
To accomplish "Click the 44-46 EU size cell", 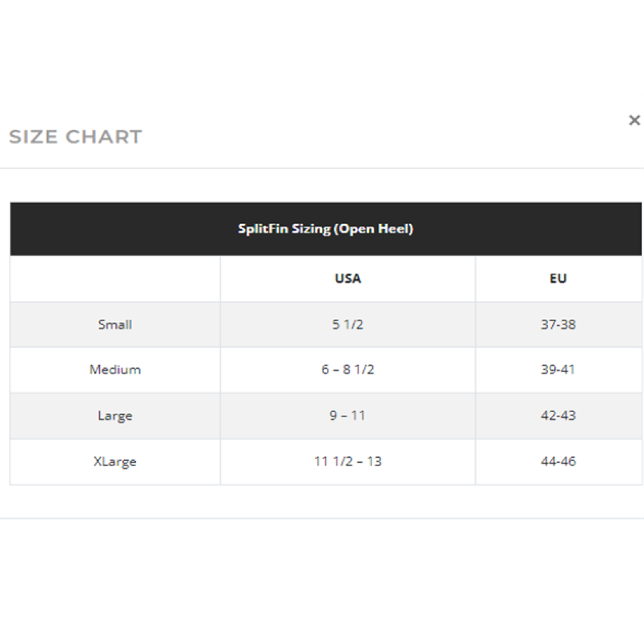I will point(558,462).
